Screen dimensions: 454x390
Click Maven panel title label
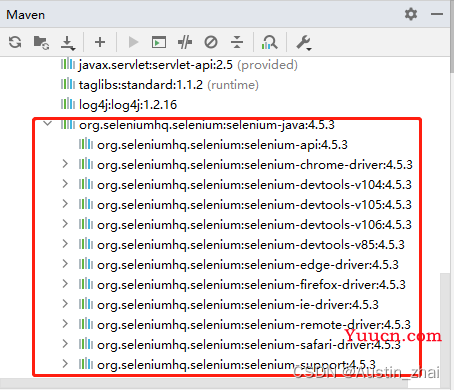[25, 15]
